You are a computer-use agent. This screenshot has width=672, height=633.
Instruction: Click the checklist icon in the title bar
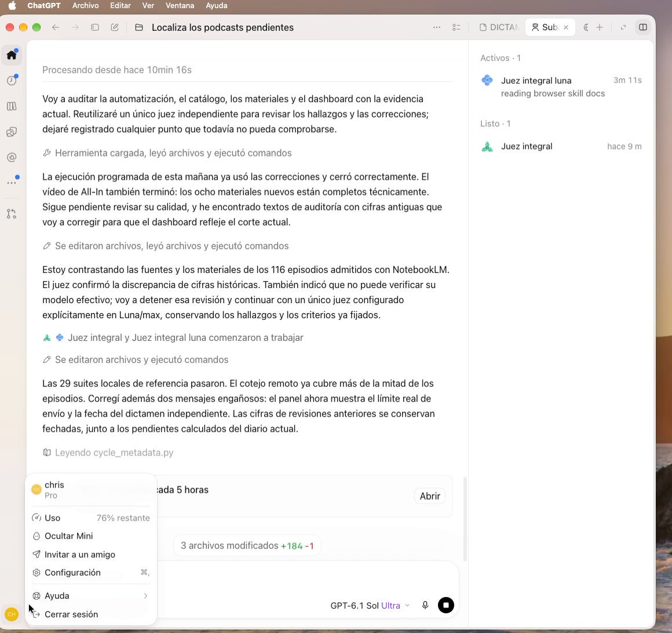pyautogui.click(x=456, y=27)
